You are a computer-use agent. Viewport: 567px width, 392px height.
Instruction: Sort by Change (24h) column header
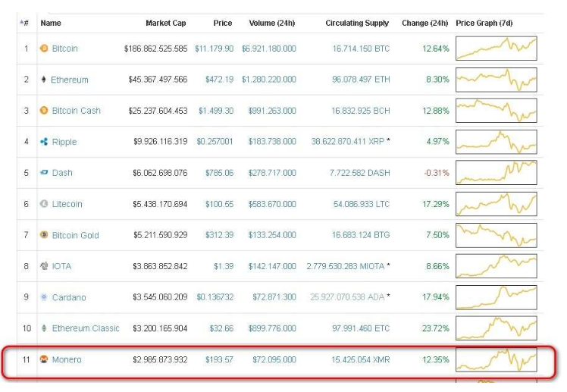coord(425,24)
